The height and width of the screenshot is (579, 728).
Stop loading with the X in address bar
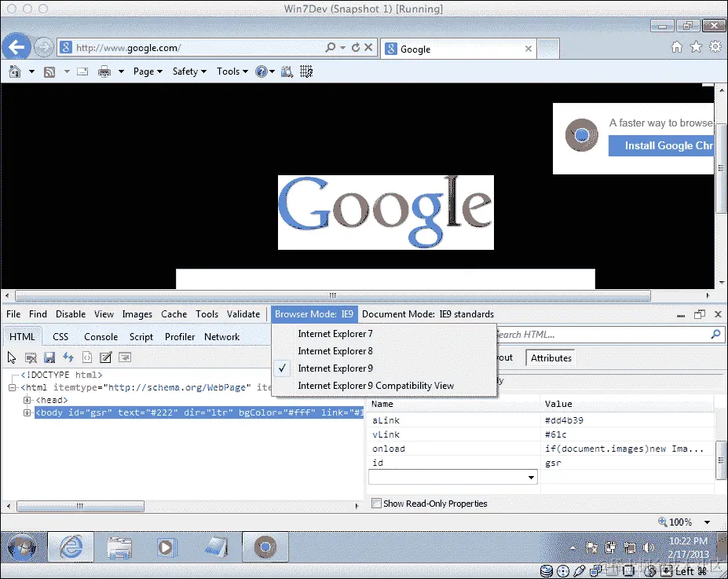[368, 47]
